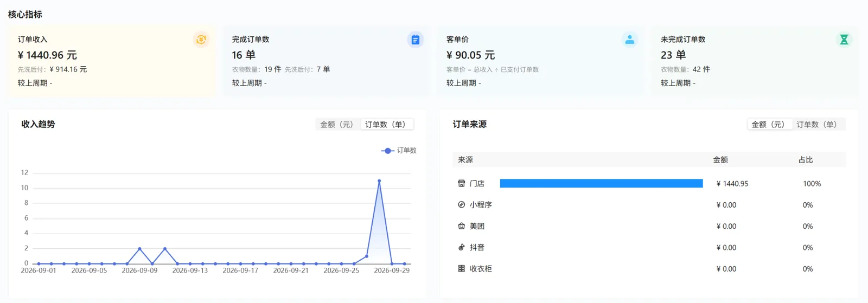This screenshot has width=868, height=303.
Task: Toggle the 订单数 legend series
Action: (399, 151)
